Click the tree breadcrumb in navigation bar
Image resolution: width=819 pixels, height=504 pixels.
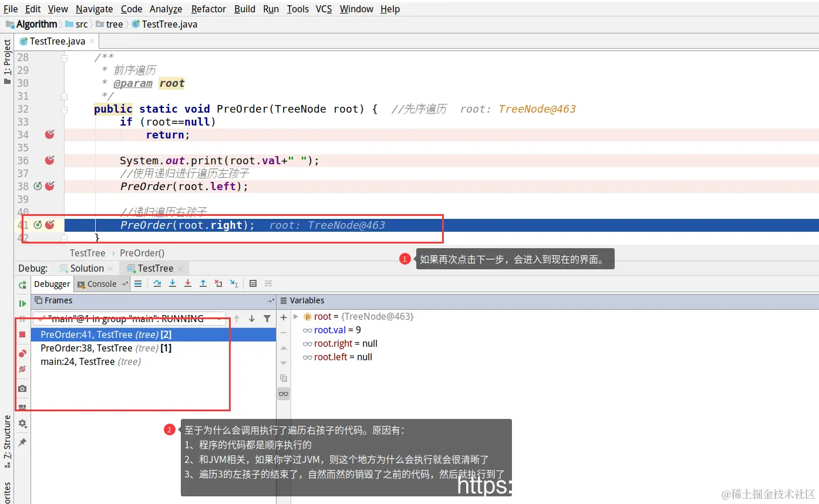(x=114, y=24)
